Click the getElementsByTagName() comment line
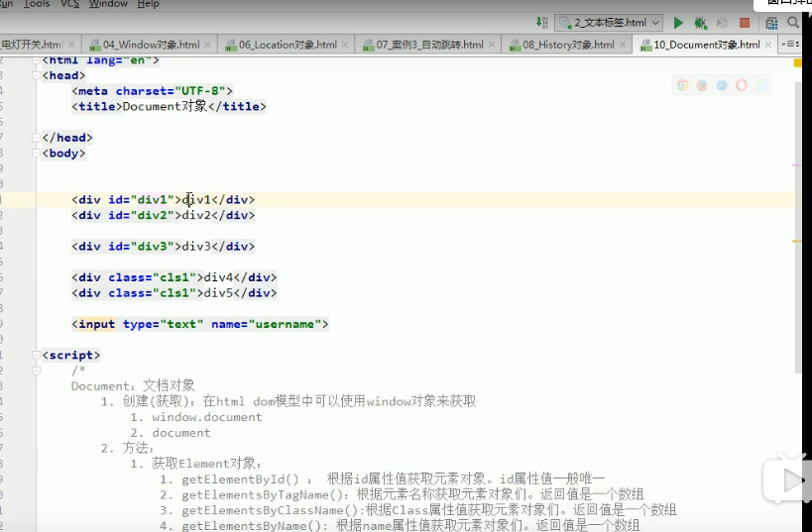 pos(402,494)
